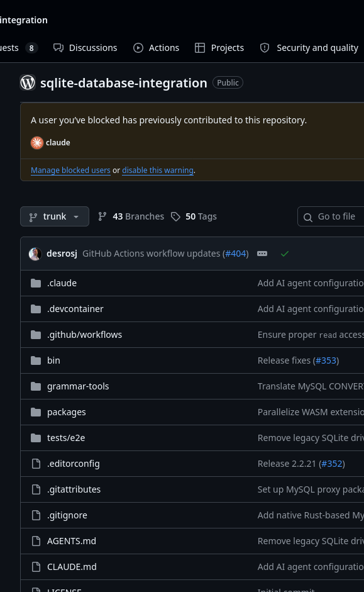Viewport: 364px width, 592px height.
Task: Click the file icon for AGENTS.md
Action: tap(36, 541)
